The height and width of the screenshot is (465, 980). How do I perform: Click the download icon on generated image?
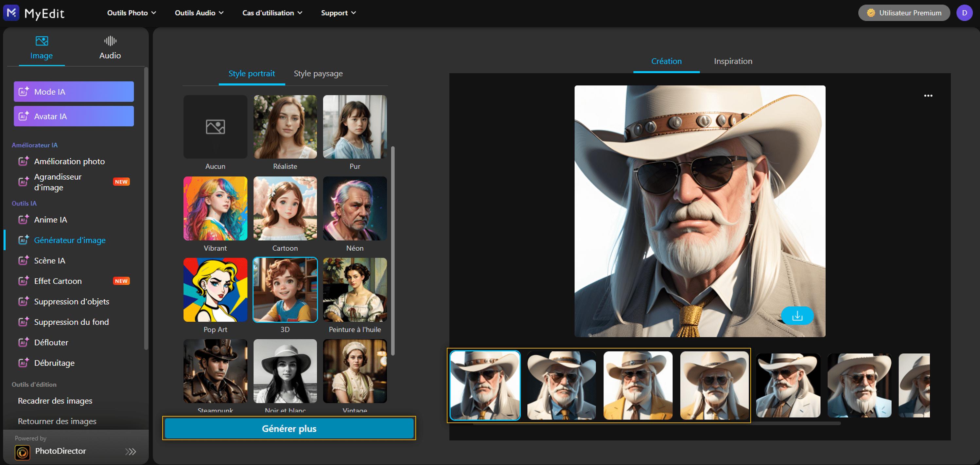pos(797,315)
